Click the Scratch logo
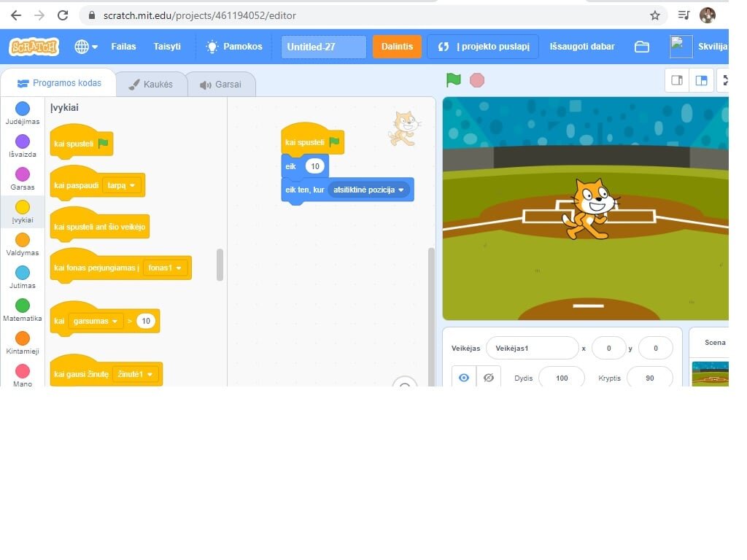Viewport: 747px width, 560px height. pyautogui.click(x=34, y=47)
